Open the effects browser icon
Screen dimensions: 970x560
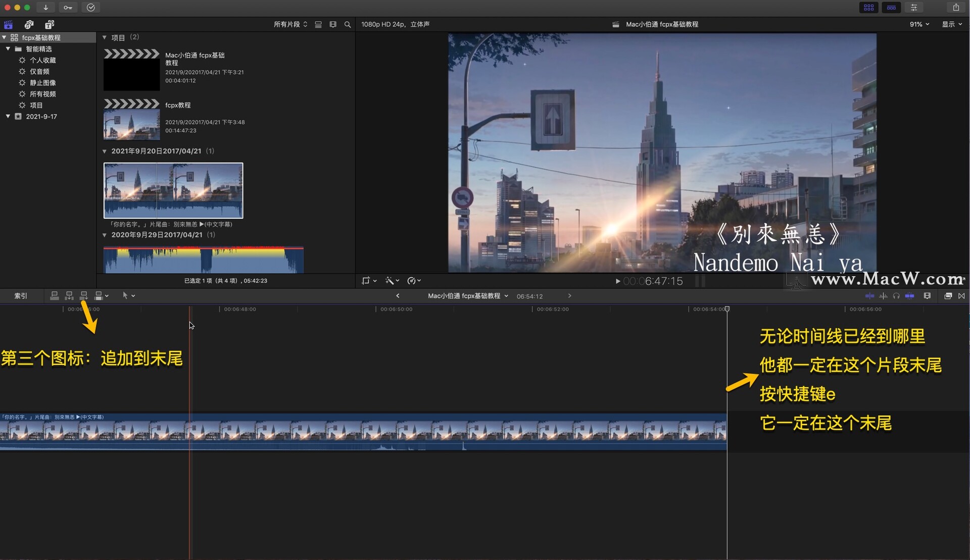coord(948,296)
